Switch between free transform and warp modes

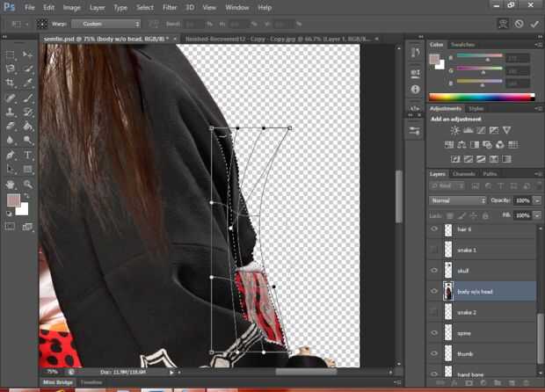click(503, 24)
